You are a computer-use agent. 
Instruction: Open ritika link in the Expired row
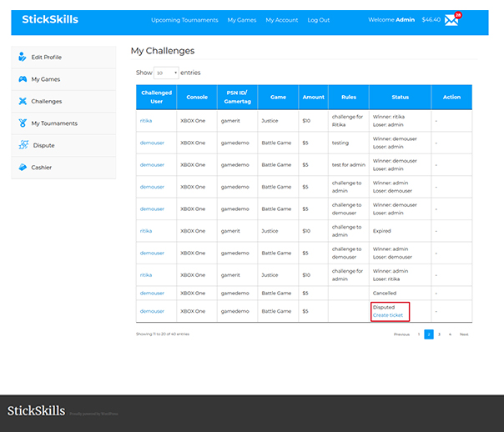[146, 231]
